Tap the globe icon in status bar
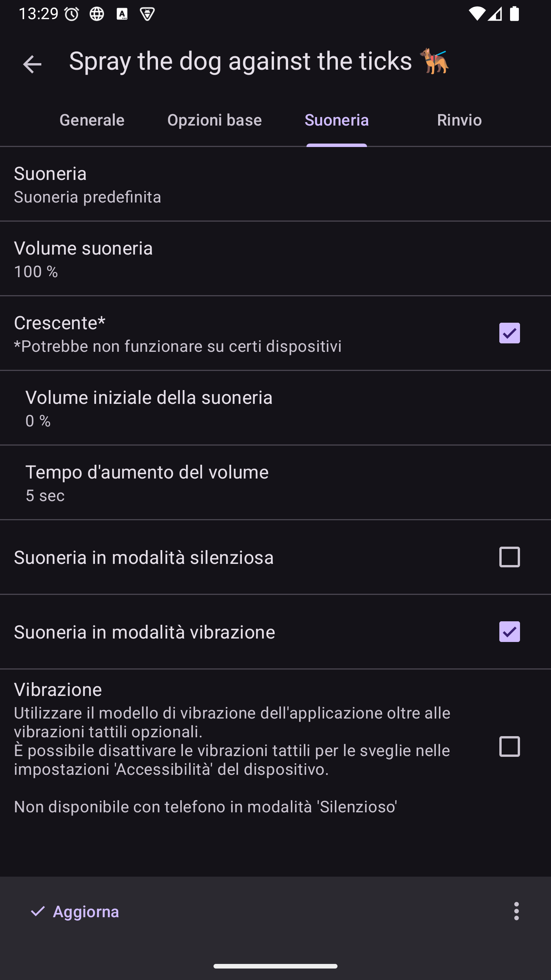The image size is (551, 980). pos(96,15)
